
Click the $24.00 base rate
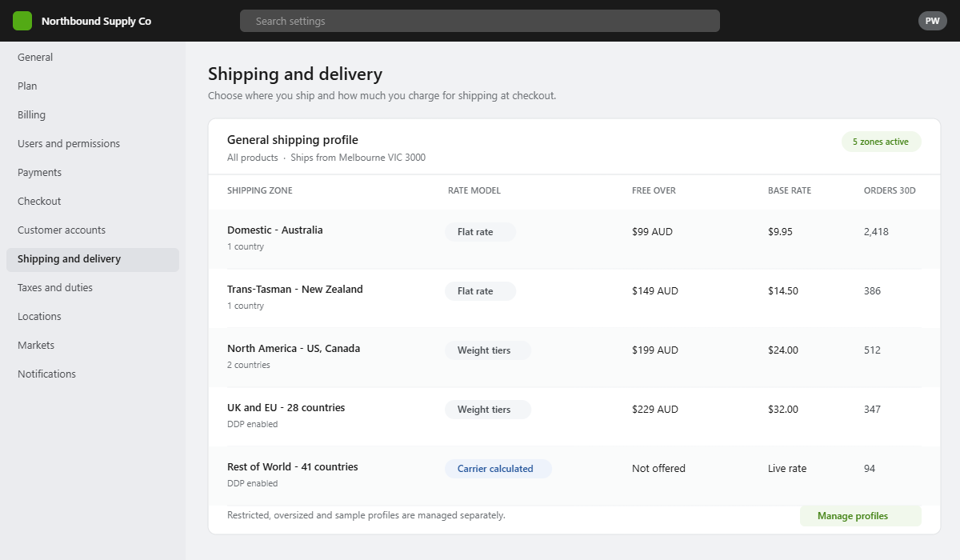point(783,350)
